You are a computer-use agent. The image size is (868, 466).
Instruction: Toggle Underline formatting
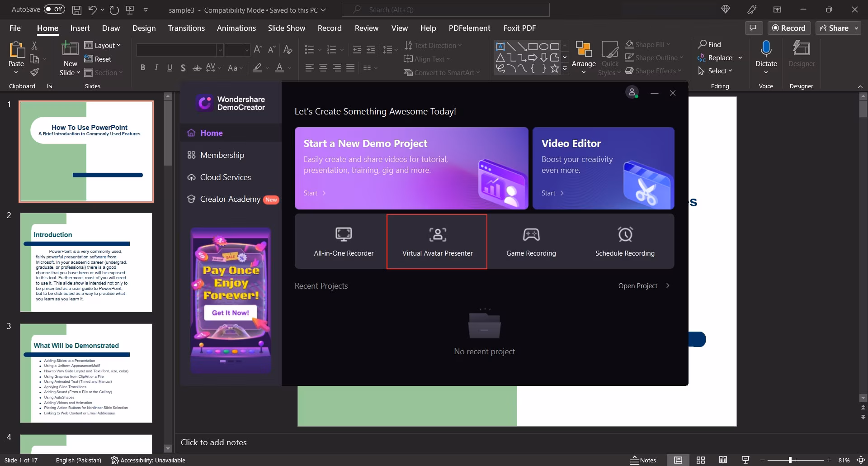click(x=170, y=68)
